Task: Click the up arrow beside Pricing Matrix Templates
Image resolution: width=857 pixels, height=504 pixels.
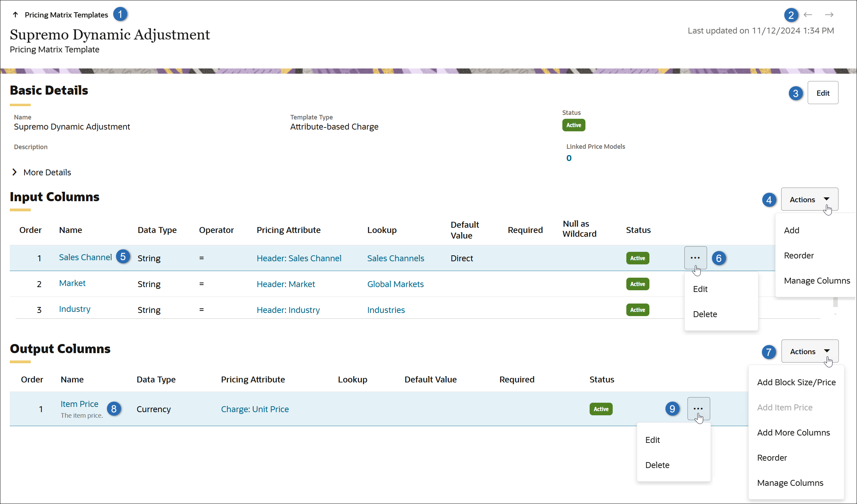Action: 15,15
